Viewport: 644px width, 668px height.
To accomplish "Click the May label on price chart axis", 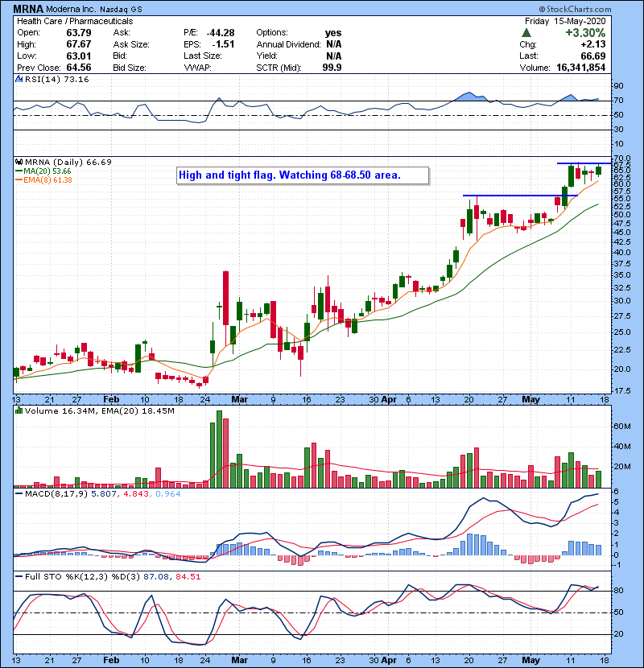I will pos(531,400).
